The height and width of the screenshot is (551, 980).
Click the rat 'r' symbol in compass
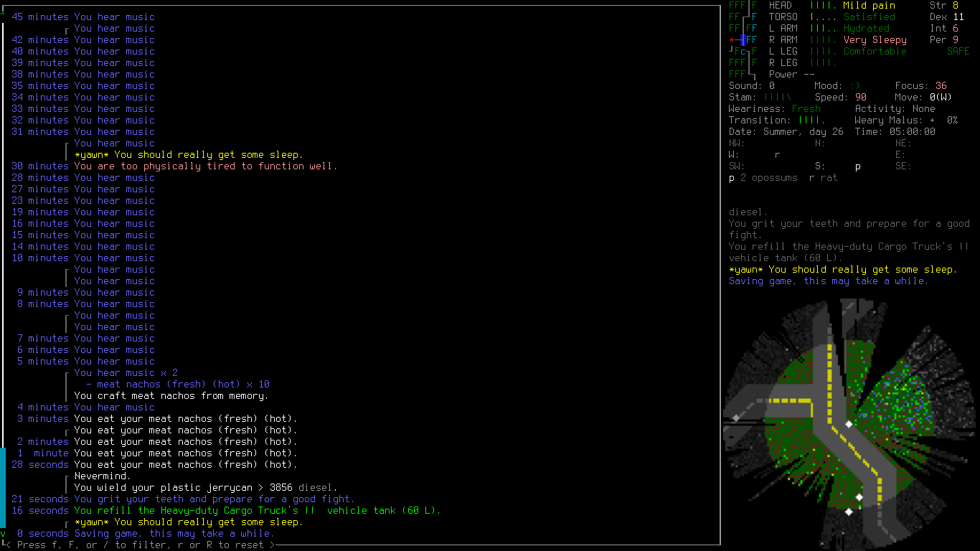778,154
